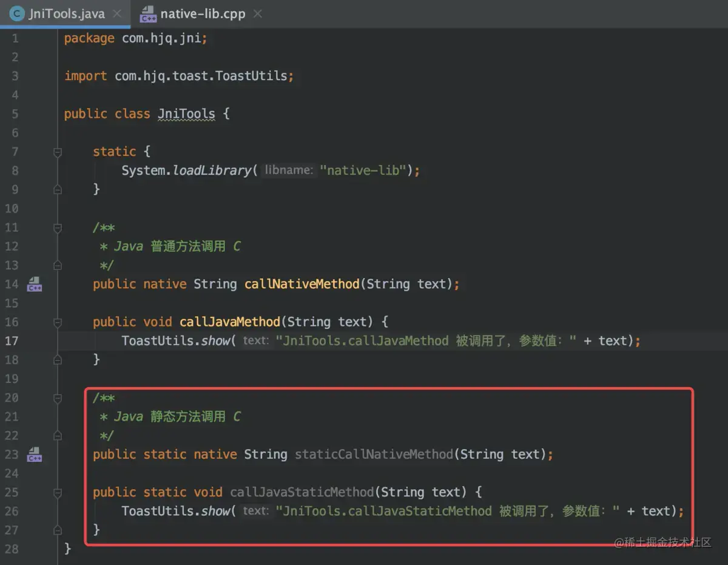Click the fold end marker on line 18

coord(58,360)
